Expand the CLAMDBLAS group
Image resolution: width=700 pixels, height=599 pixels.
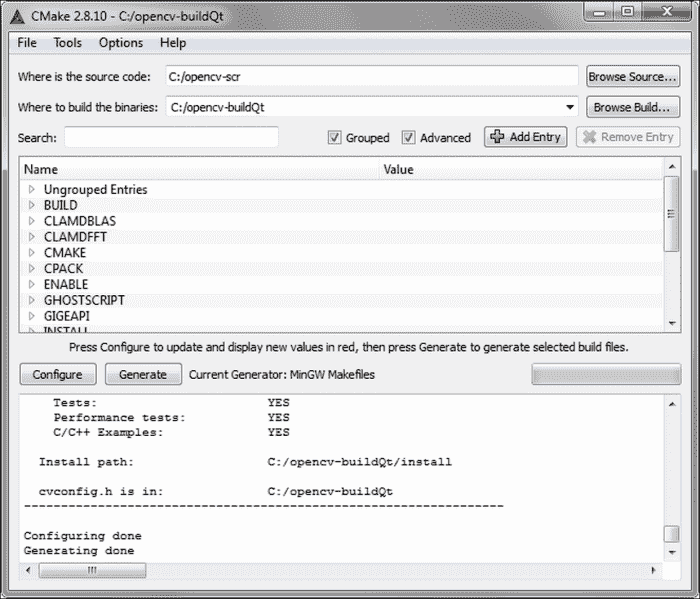(x=32, y=221)
